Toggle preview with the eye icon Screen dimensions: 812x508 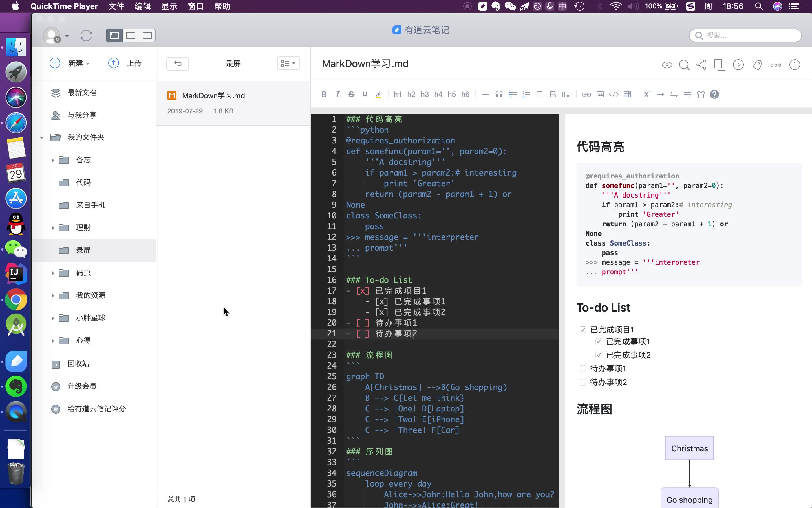[x=667, y=65]
